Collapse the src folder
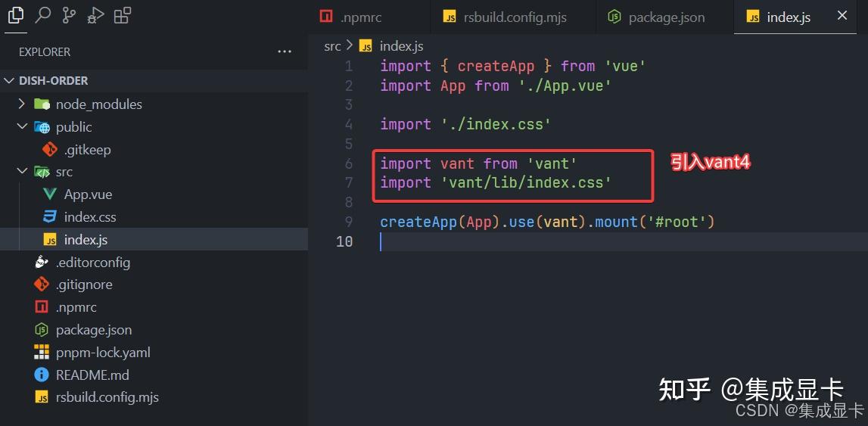This screenshot has height=426, width=868. coord(22,172)
